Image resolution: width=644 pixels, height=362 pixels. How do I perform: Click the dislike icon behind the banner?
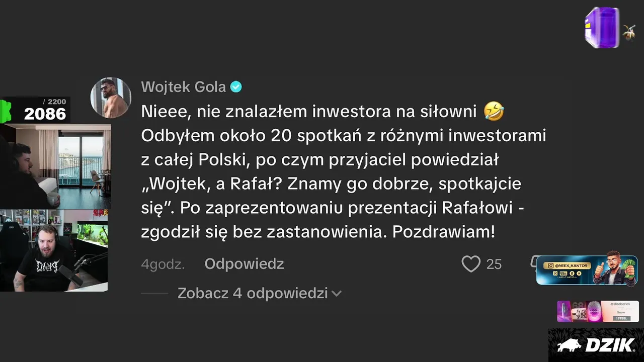coord(533,261)
